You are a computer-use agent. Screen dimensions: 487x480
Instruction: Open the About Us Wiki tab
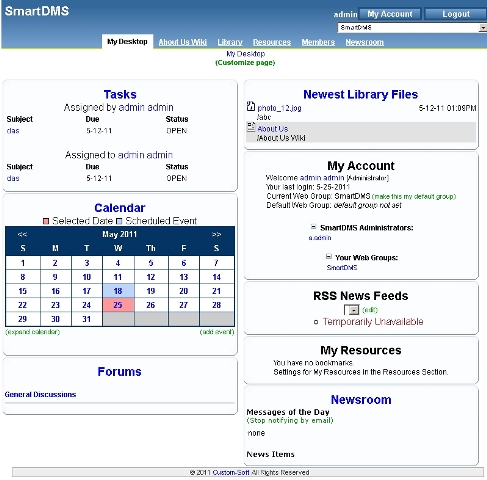(183, 42)
